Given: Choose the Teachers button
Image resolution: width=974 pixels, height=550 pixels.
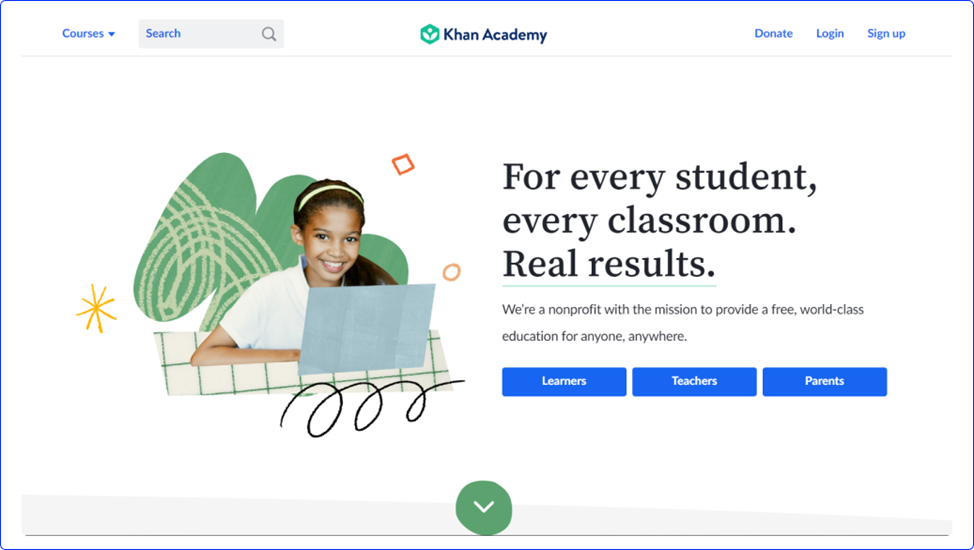Looking at the screenshot, I should click(694, 382).
